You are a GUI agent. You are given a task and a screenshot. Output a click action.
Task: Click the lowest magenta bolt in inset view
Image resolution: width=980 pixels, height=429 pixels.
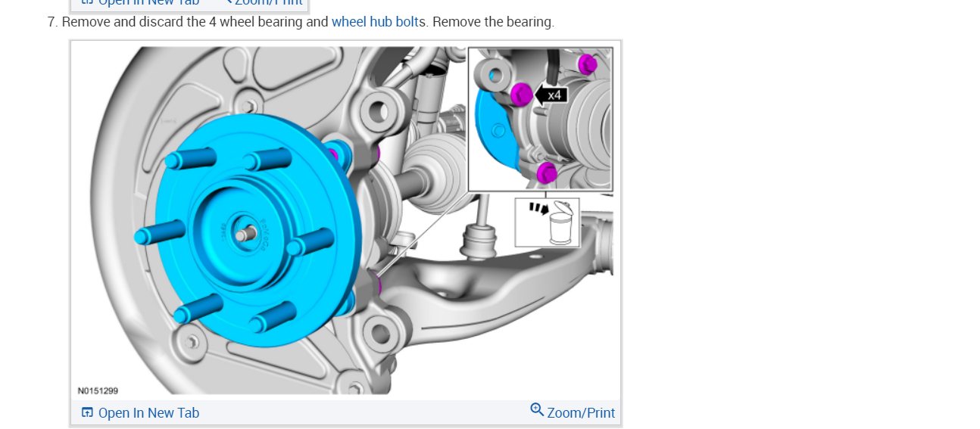pos(547,173)
